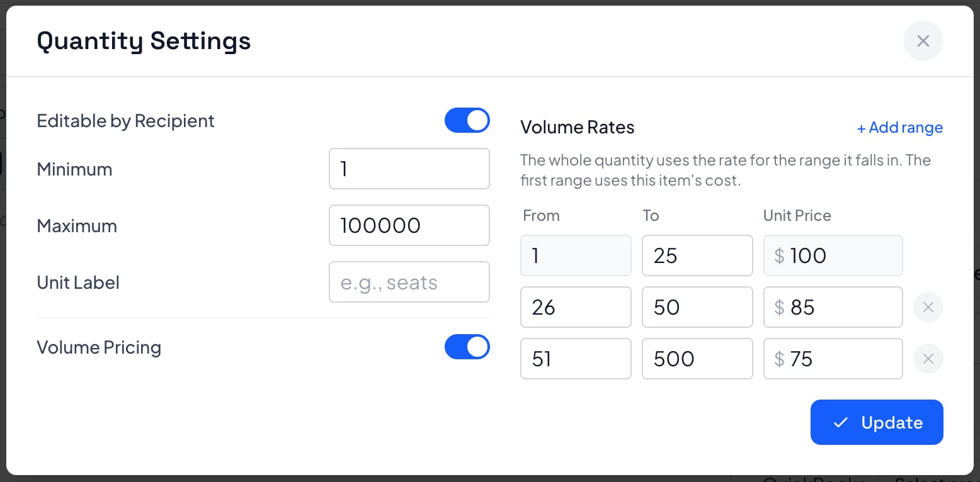Click the From field showing 51

[576, 359]
